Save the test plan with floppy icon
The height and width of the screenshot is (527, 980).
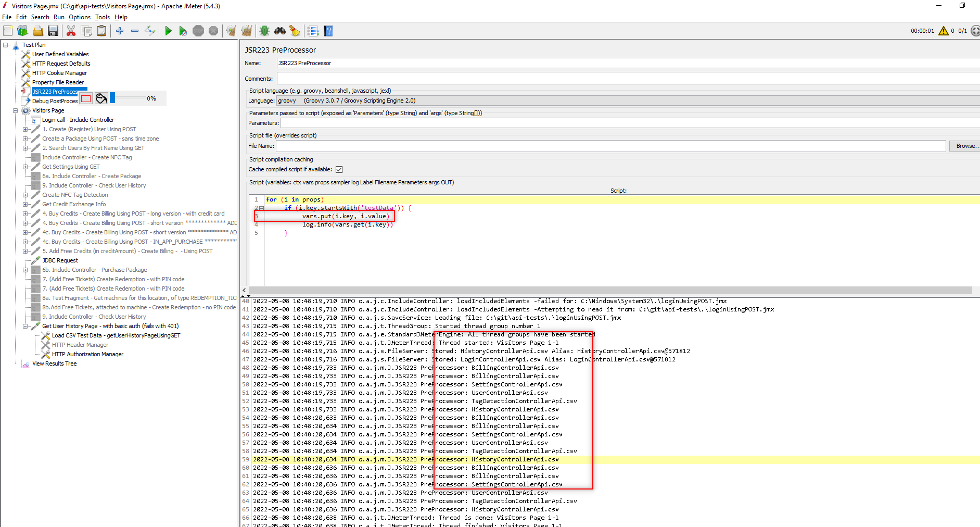click(x=53, y=31)
